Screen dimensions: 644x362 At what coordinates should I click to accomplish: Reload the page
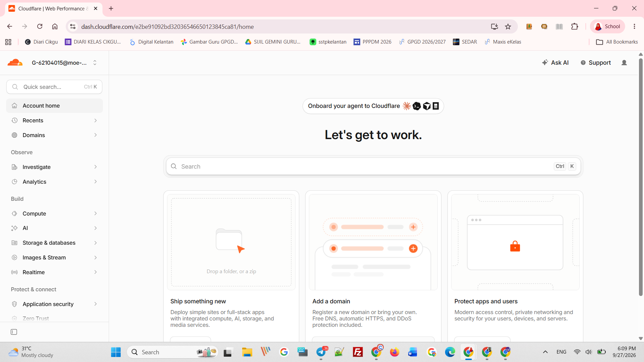40,26
